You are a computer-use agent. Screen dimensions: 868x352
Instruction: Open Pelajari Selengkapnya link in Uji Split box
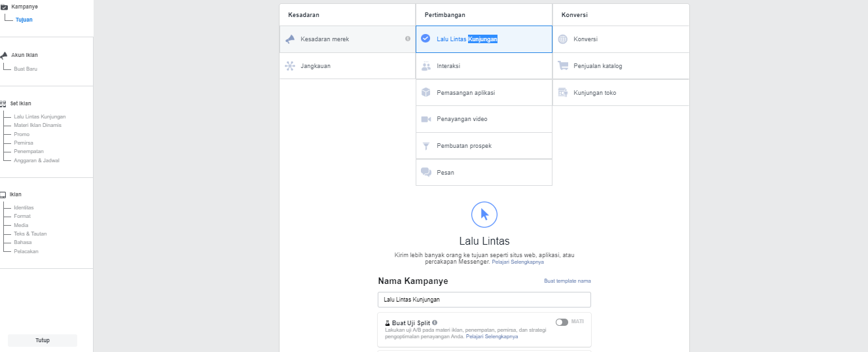coord(492,337)
